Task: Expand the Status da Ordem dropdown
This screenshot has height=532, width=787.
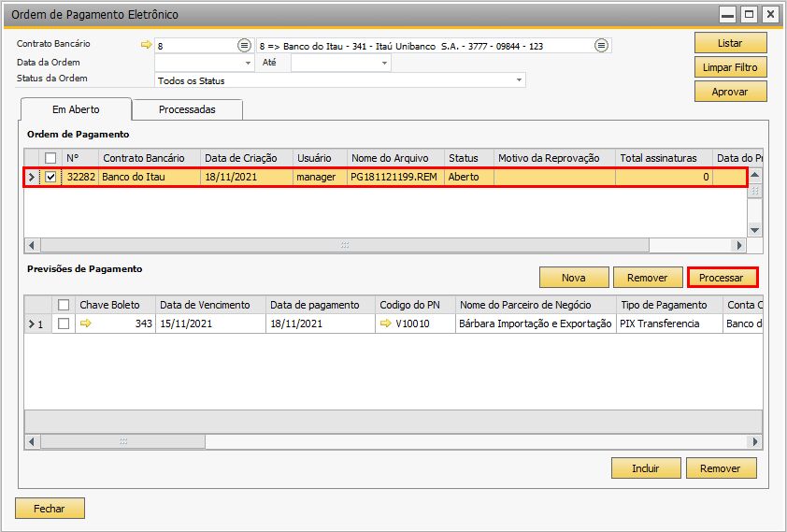Action: click(519, 80)
